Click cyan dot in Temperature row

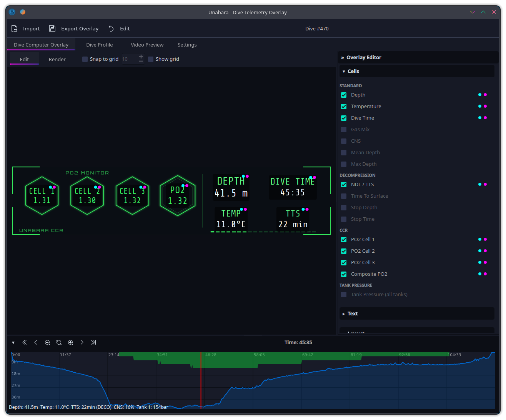point(480,106)
